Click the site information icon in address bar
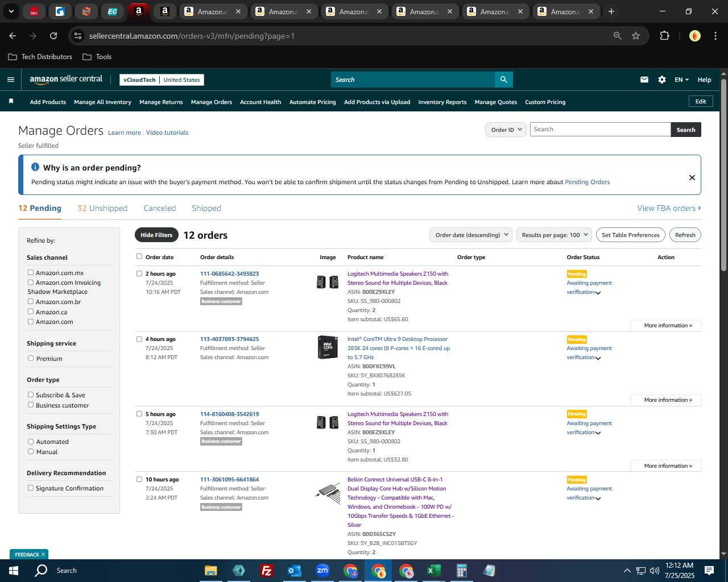This screenshot has width=728, height=582. pyautogui.click(x=78, y=36)
